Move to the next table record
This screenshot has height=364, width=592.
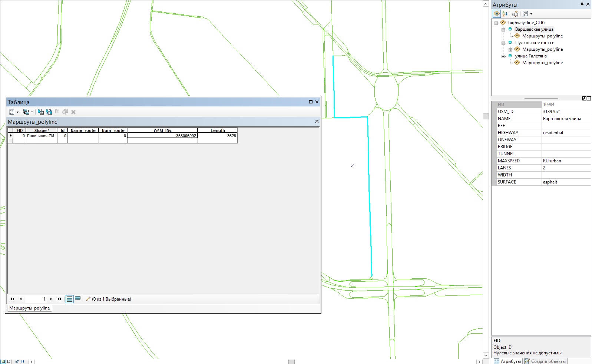51,299
